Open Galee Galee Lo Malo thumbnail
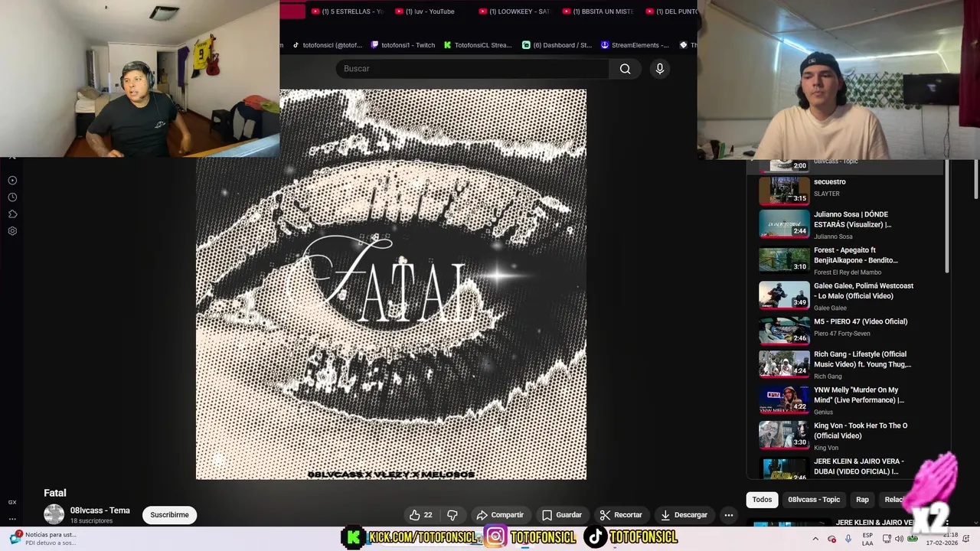 [784, 295]
